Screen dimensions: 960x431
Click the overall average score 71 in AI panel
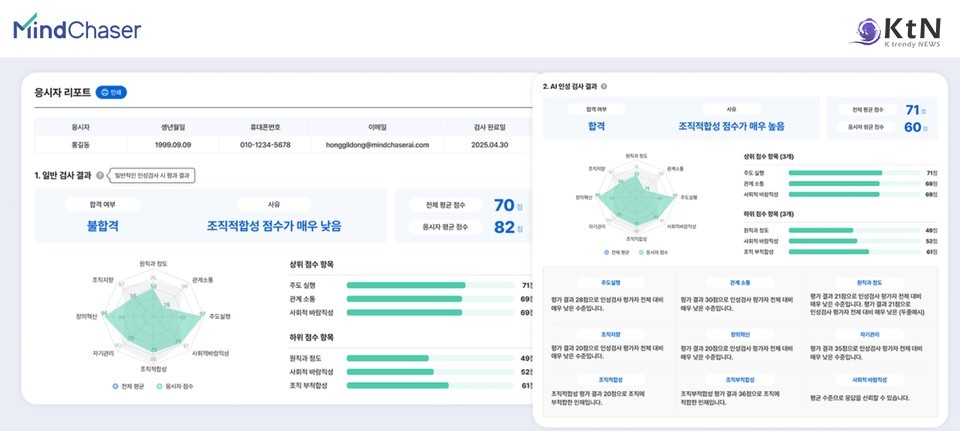(x=913, y=110)
